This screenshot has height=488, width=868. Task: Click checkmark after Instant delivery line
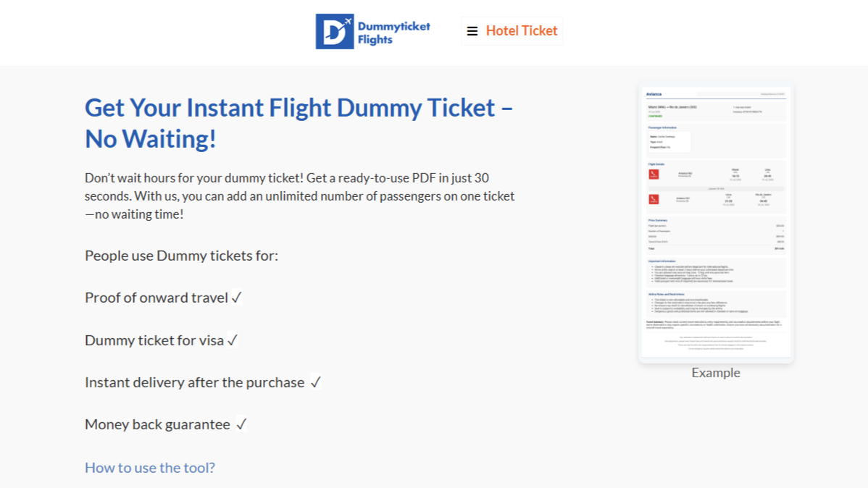point(315,382)
